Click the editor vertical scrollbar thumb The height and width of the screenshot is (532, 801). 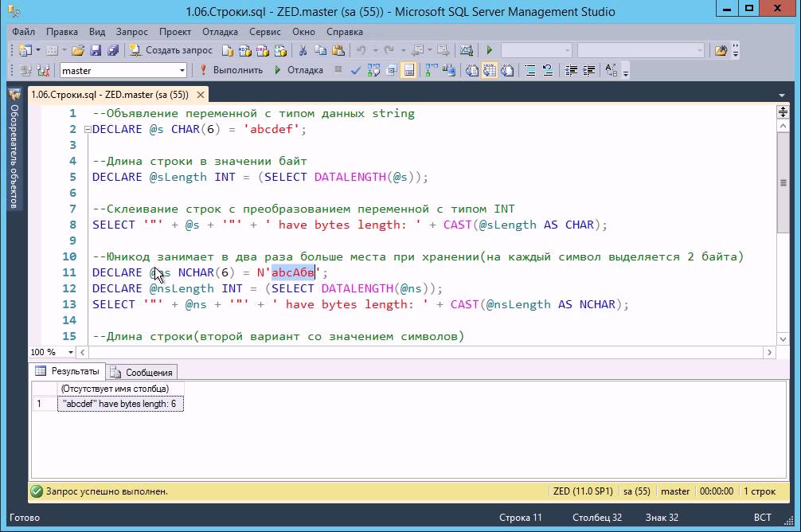pyautogui.click(x=783, y=183)
